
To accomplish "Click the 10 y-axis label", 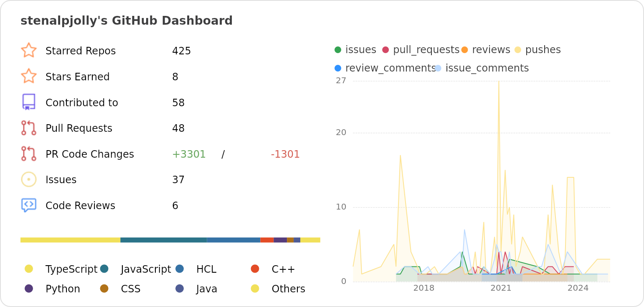I will pos(341,207).
